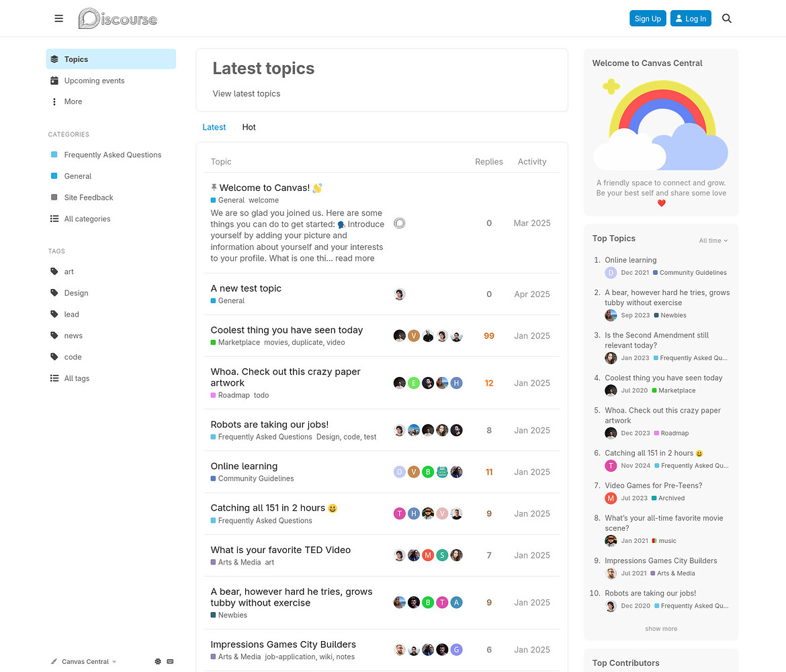Expand the More menu in sidebar
The width and height of the screenshot is (786, 672).
coord(73,101)
